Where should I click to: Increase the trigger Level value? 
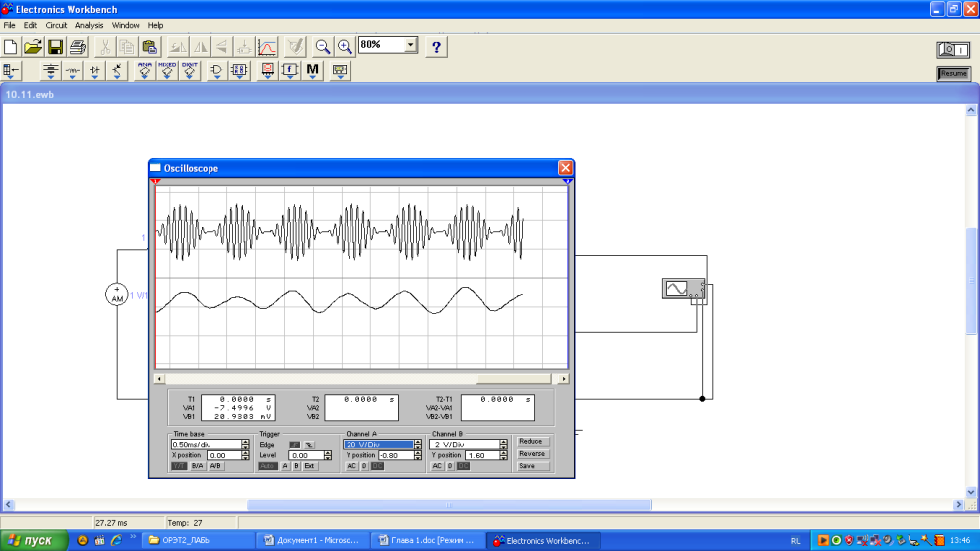tap(328, 453)
